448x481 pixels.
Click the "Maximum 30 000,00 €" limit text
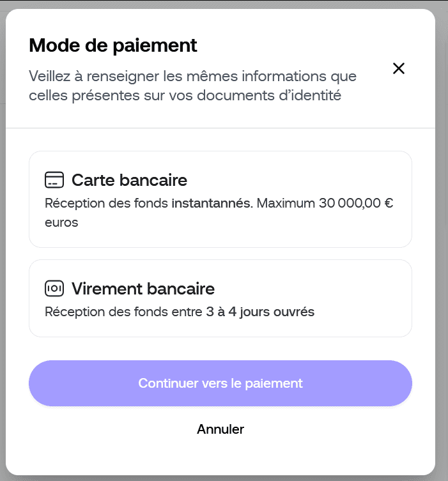[x=327, y=204]
